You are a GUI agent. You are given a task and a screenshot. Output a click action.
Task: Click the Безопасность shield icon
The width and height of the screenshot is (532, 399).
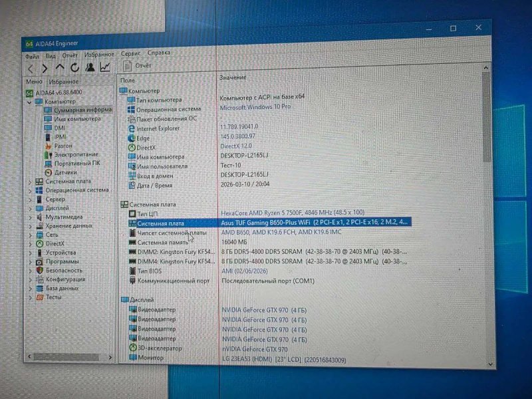[x=40, y=271]
